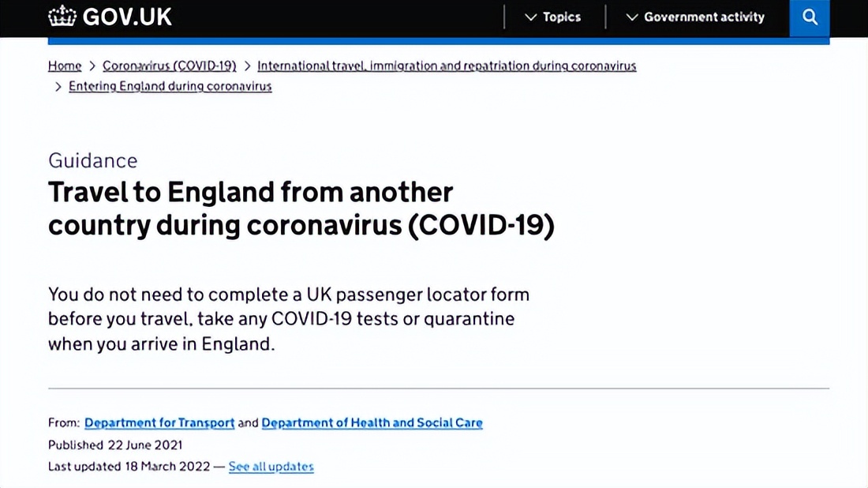Visit Department of Health and Social Care link
Screen dimensions: 868x488
point(372,423)
